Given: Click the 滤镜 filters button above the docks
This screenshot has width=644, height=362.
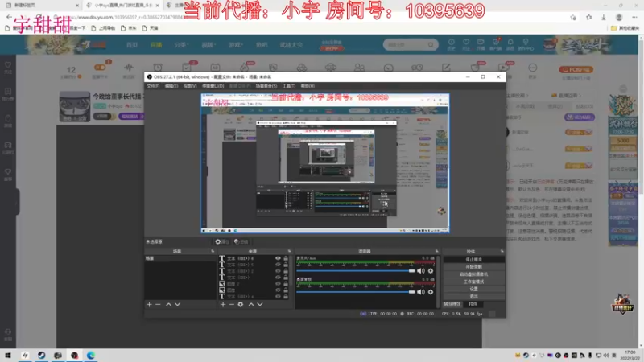Looking at the screenshot, I should tap(241, 242).
